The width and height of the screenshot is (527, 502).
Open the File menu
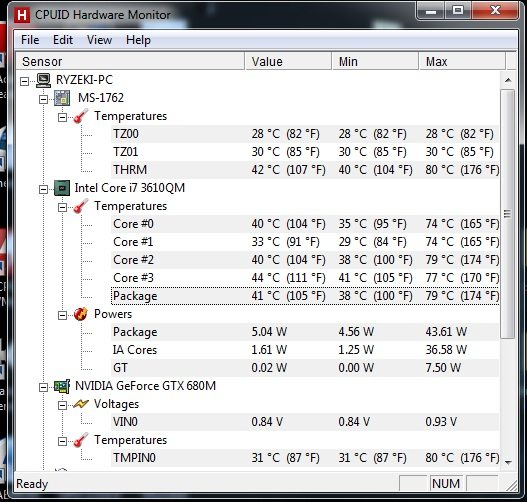coord(30,40)
